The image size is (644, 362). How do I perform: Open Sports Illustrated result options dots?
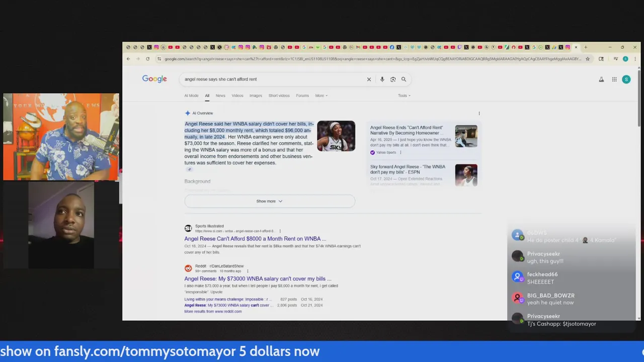280,231
